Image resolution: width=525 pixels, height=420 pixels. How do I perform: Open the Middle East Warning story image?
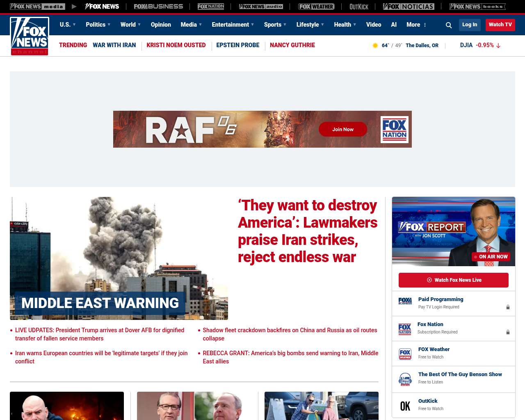(x=119, y=258)
